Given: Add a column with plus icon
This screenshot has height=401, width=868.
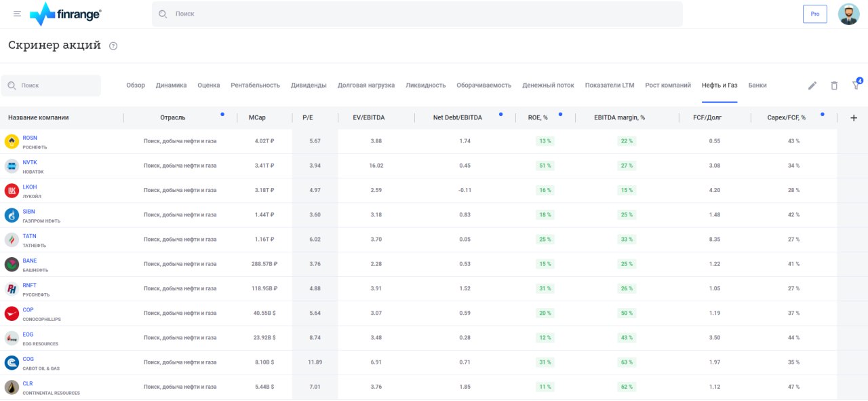Looking at the screenshot, I should [853, 118].
